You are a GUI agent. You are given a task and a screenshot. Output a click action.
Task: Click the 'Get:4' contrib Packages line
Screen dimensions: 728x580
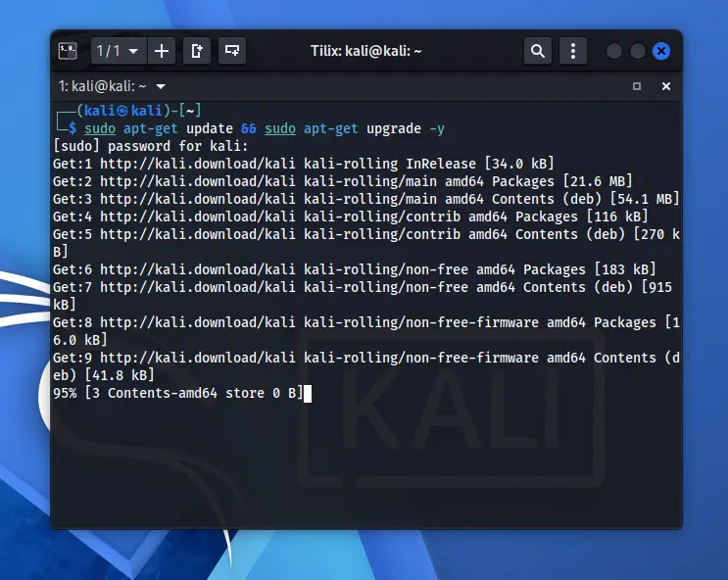[350, 217]
